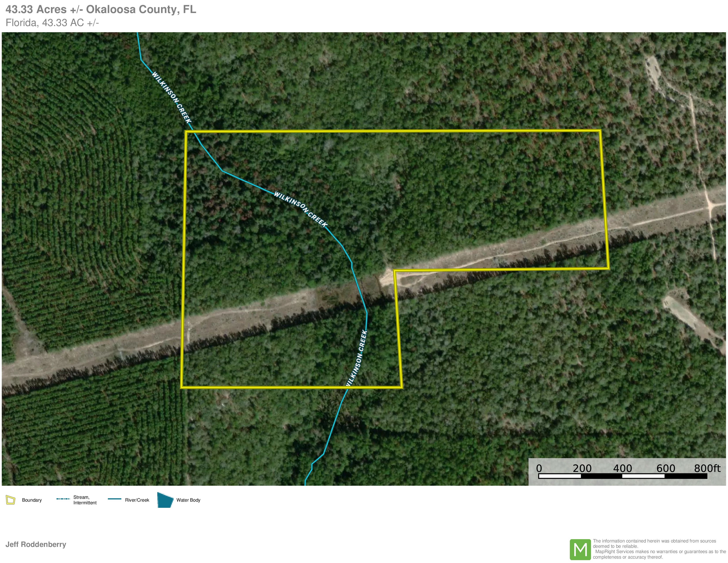Click the Water Body legend polygon icon
The height and width of the screenshot is (563, 728).
click(165, 500)
